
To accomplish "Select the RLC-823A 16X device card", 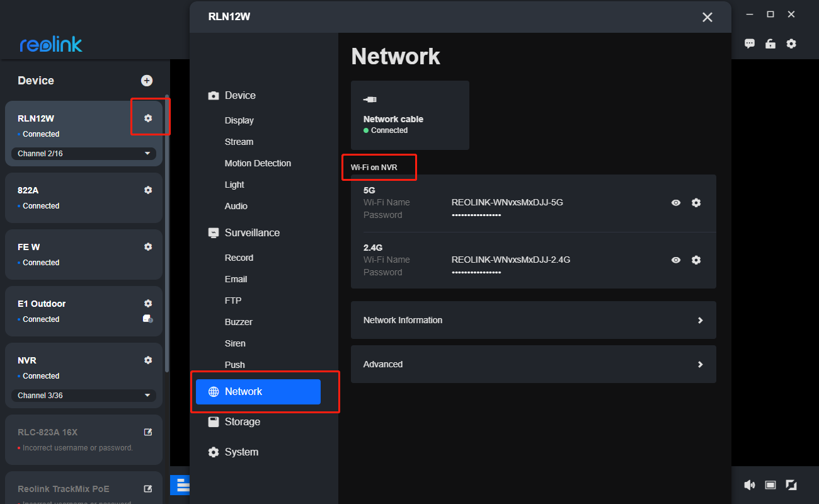I will click(x=84, y=440).
